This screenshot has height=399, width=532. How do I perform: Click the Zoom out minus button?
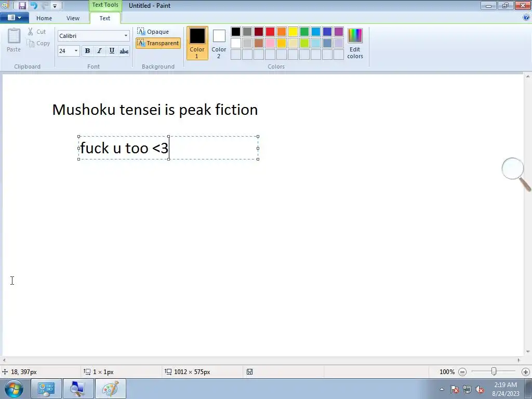coord(462,372)
